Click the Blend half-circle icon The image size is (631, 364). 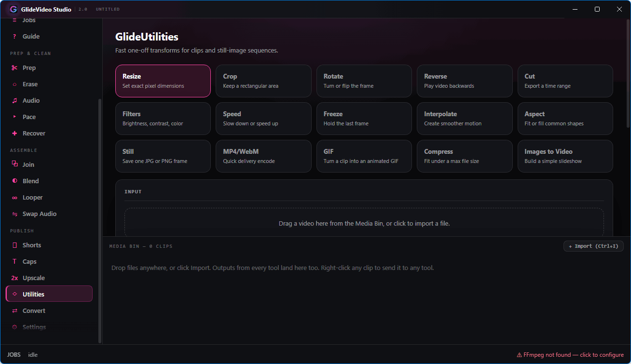pos(14,181)
